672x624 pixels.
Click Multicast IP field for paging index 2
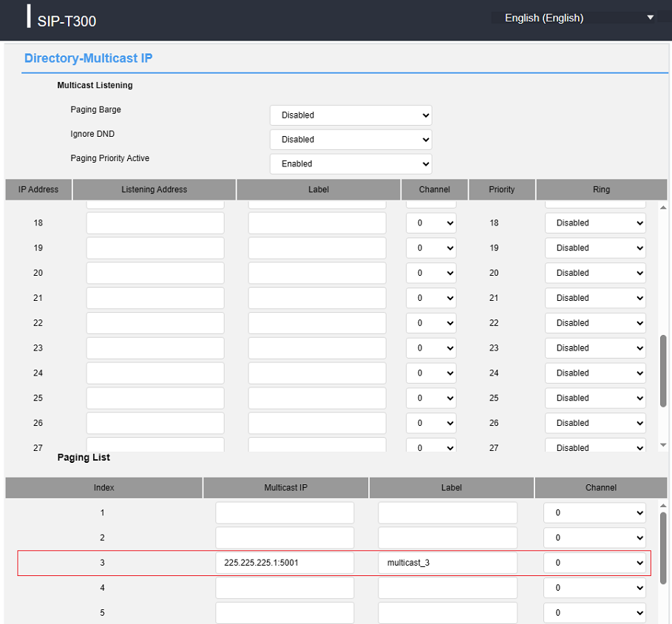(x=285, y=537)
